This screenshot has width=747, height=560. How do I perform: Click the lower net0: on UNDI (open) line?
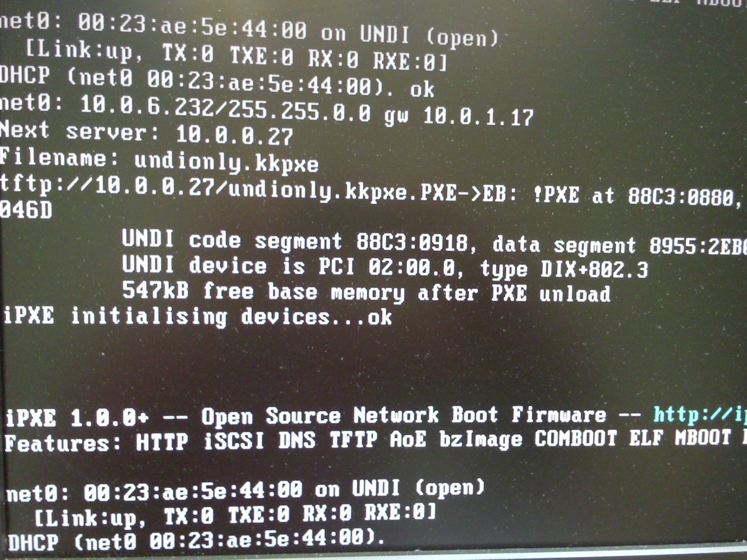point(245,490)
